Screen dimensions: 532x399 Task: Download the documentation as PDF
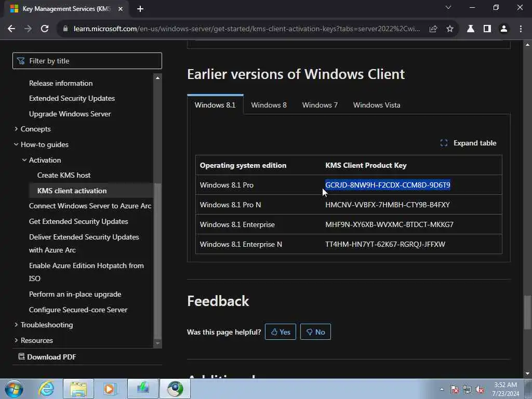point(47,357)
